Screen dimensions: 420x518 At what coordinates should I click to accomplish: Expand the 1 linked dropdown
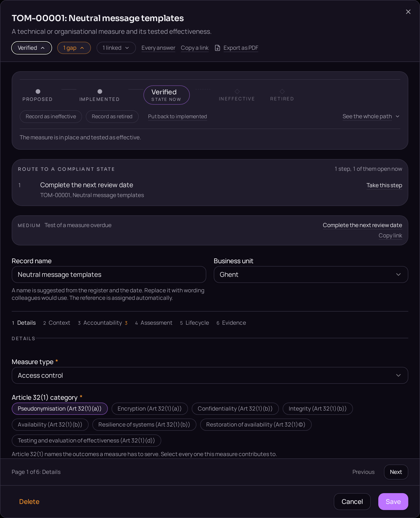point(116,48)
